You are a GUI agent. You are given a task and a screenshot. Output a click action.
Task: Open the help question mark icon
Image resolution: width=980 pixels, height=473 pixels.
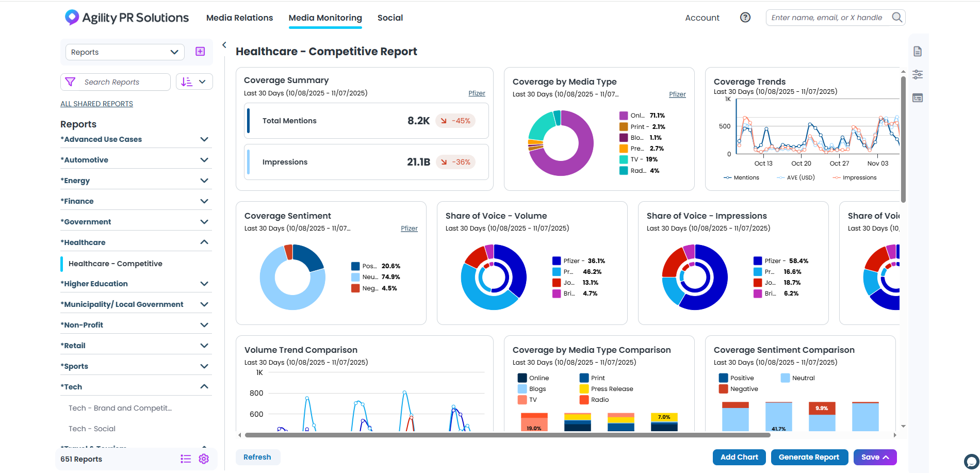pyautogui.click(x=745, y=18)
